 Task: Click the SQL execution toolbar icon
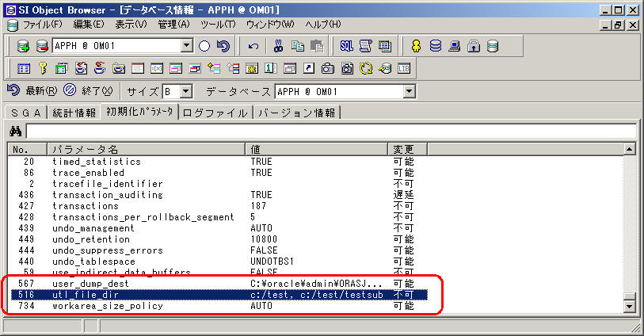[x=347, y=46]
